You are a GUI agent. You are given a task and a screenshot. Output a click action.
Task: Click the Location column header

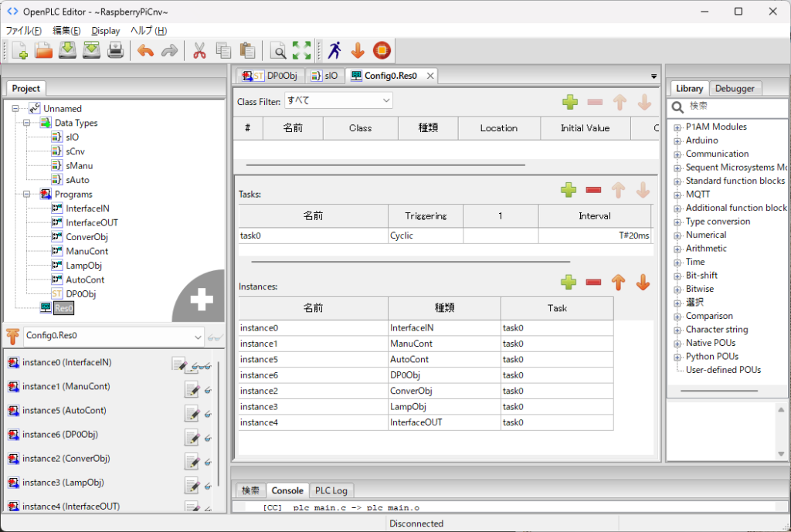[x=498, y=128]
